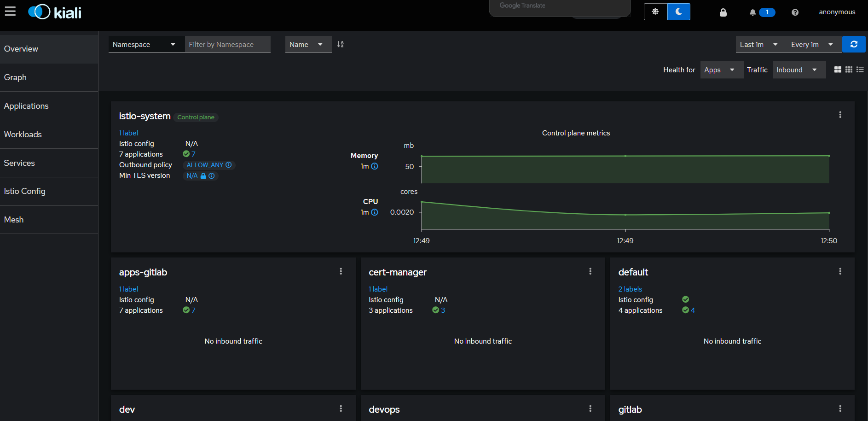Screen dimensions: 868x421
Task: Click the 2 labels link in default
Action: coord(630,289)
